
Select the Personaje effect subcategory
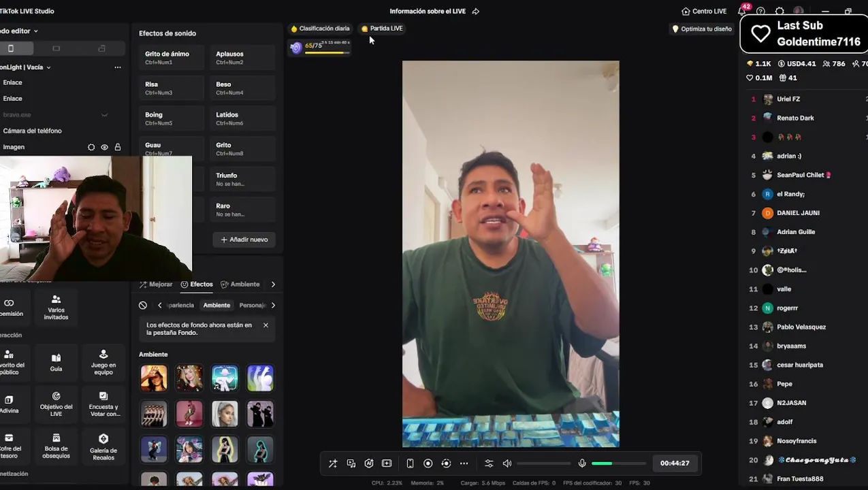(252, 306)
